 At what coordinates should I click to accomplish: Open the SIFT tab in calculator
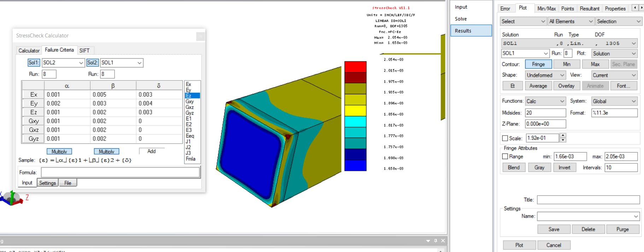[84, 50]
